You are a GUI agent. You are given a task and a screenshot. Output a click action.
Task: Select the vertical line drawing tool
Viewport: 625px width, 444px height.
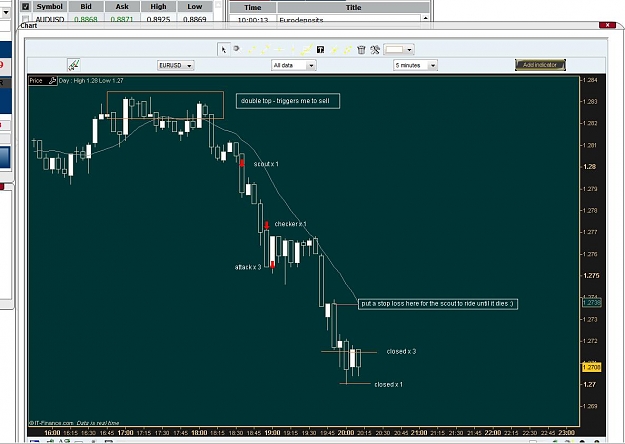point(293,49)
